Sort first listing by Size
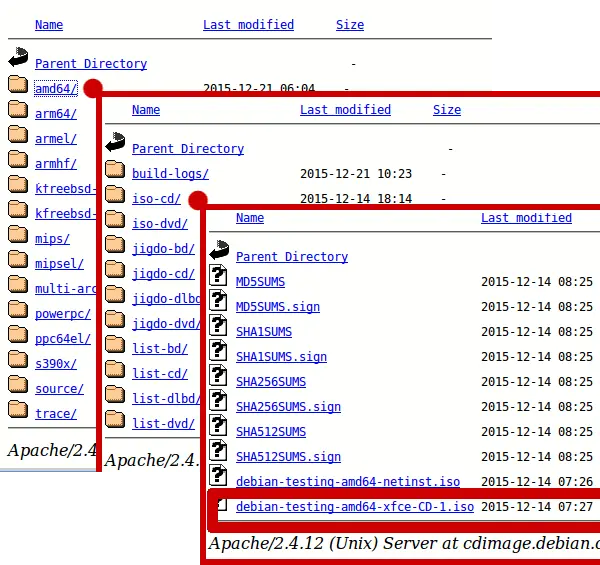This screenshot has width=600, height=565. click(x=350, y=24)
